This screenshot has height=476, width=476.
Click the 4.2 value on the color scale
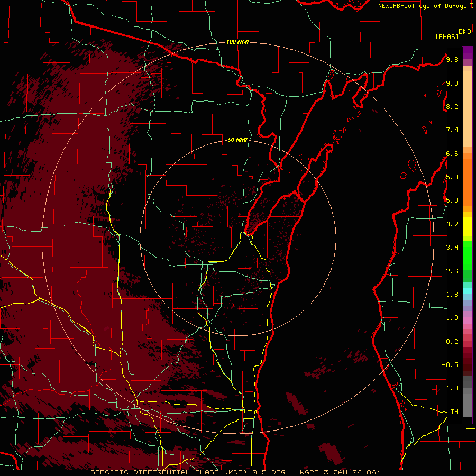click(452, 224)
